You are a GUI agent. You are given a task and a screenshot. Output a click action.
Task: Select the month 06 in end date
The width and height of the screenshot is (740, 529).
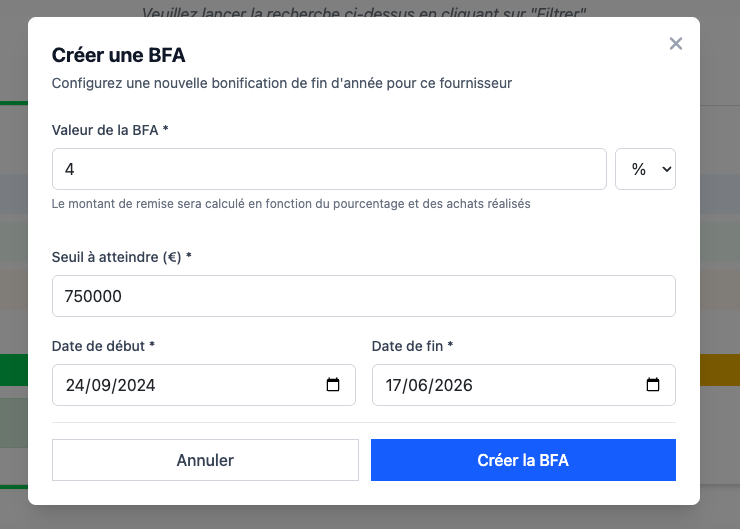pyautogui.click(x=419, y=385)
